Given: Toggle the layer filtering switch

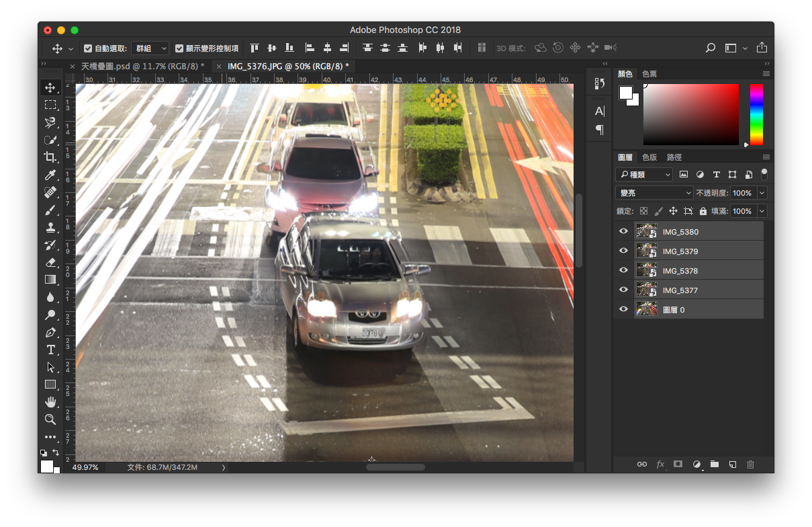Looking at the screenshot, I should pos(764,174).
